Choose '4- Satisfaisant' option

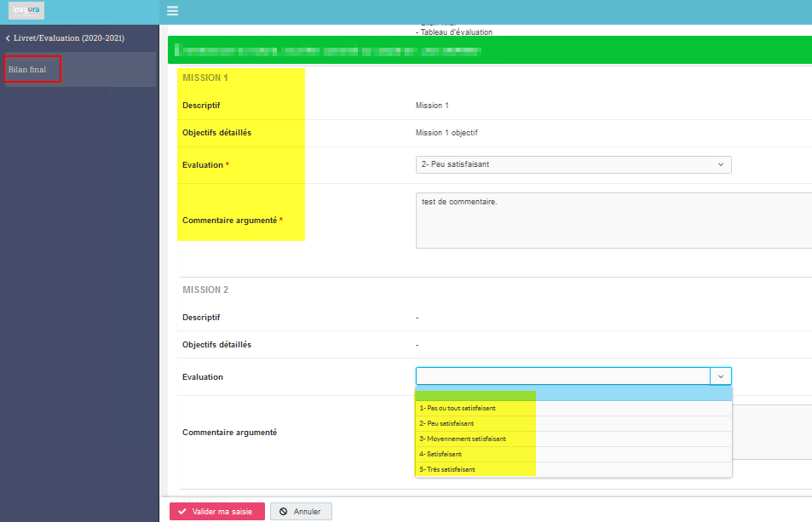coord(573,454)
